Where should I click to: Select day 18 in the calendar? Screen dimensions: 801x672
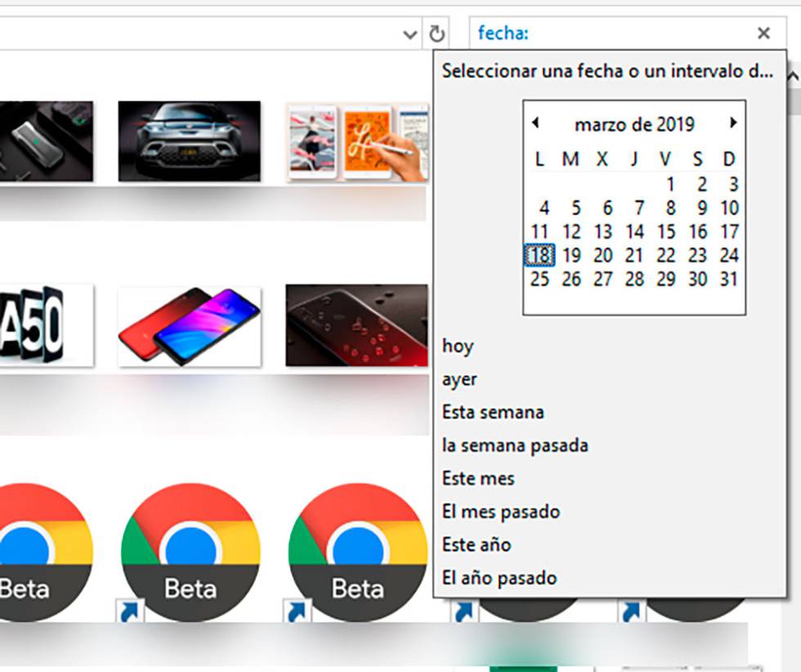pos(539,255)
